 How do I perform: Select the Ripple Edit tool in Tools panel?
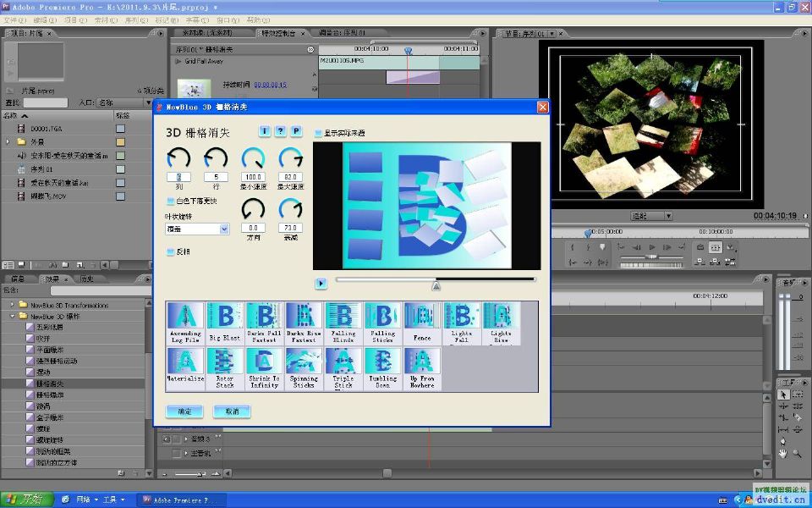coord(783,406)
